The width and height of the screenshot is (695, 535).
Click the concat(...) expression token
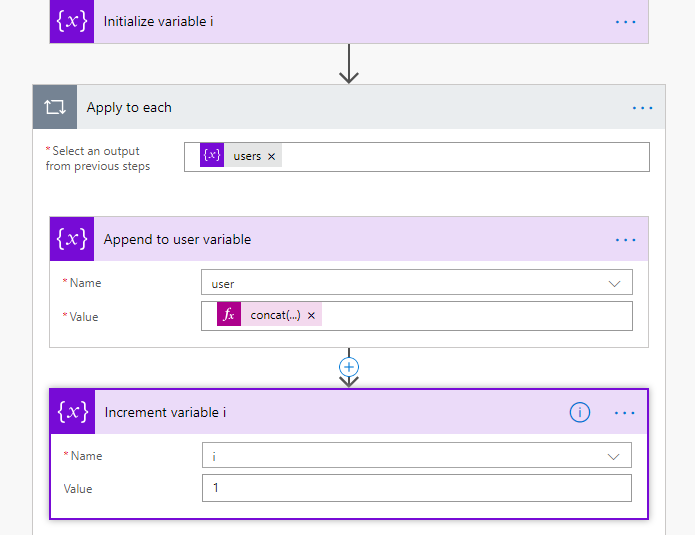[275, 315]
